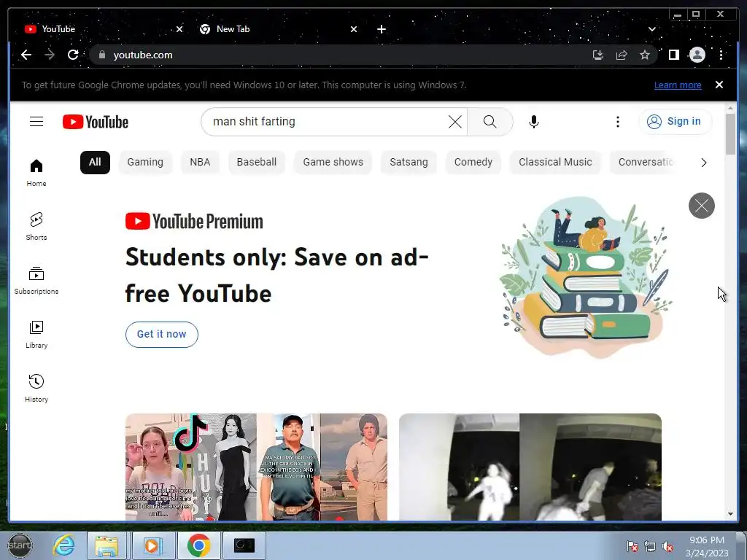Open the tab search dropdown arrow
The width and height of the screenshot is (747, 560).
651,29
